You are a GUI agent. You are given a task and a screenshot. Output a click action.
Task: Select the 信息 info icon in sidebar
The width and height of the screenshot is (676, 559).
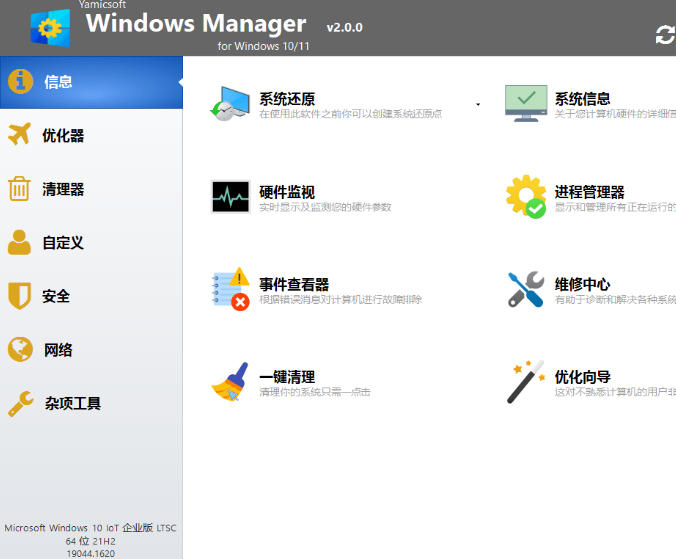click(20, 81)
